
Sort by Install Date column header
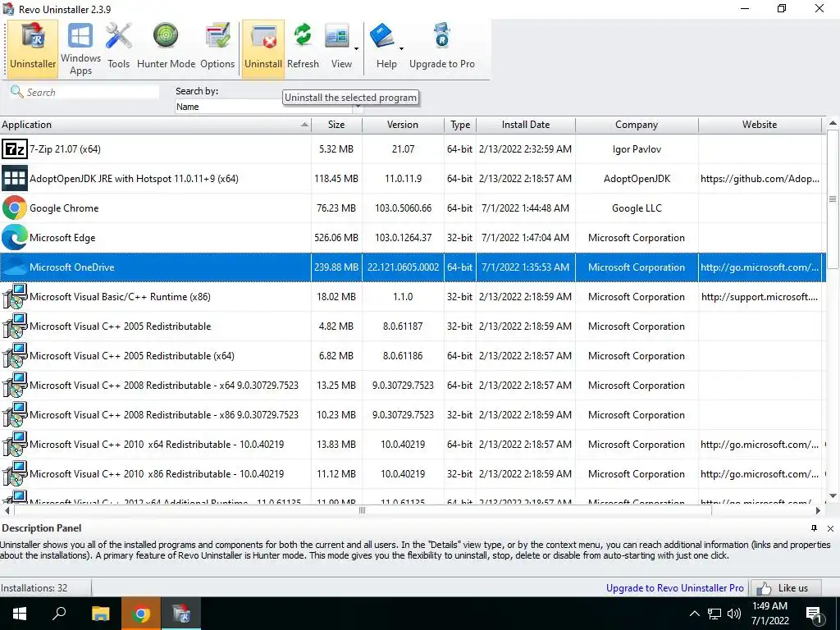(526, 125)
